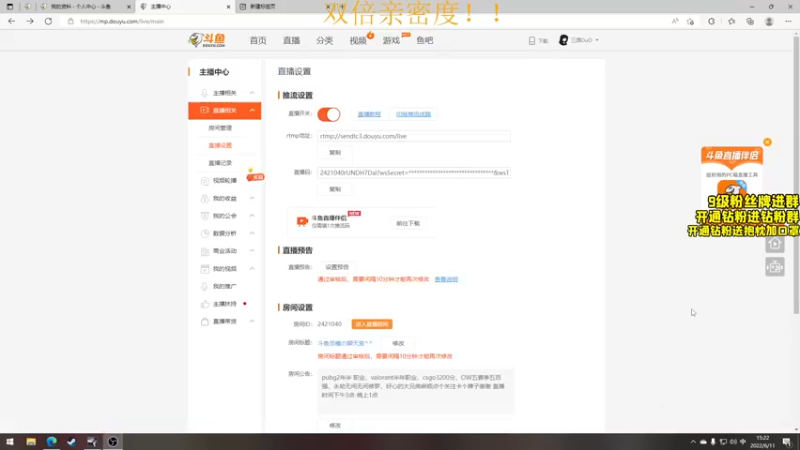Screen dimensions: 800x450
Task: Click the stream key input field
Action: coord(413,173)
